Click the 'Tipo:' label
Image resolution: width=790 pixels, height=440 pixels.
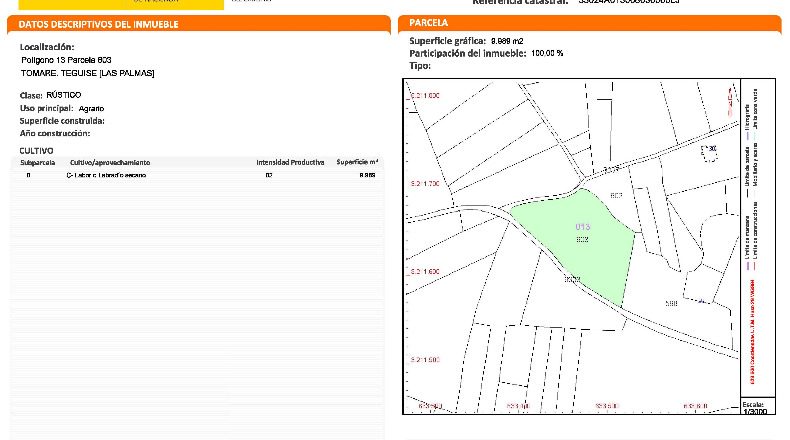[x=420, y=66]
